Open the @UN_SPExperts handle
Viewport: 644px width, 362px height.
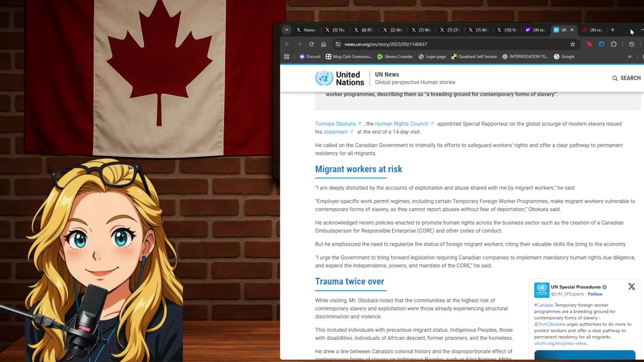568,294
